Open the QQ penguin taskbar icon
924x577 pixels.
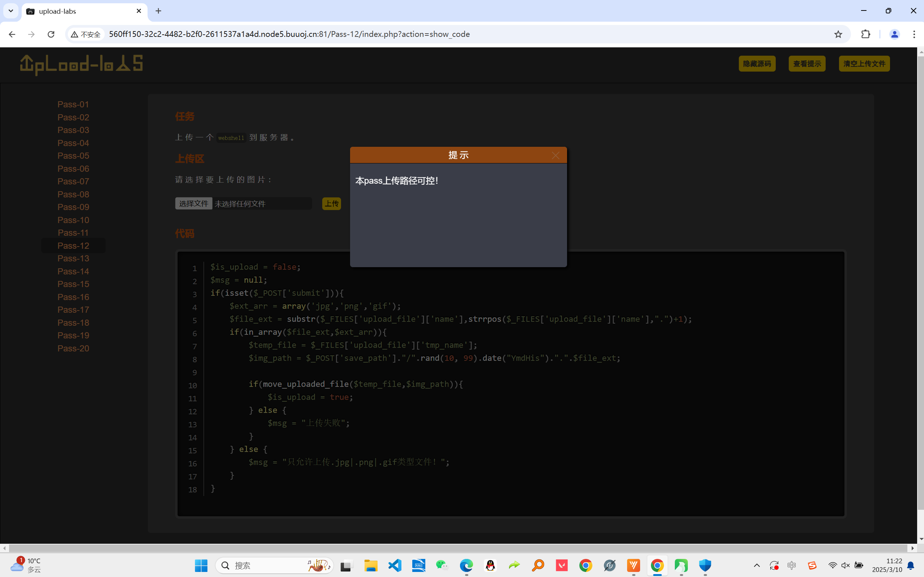[490, 565]
